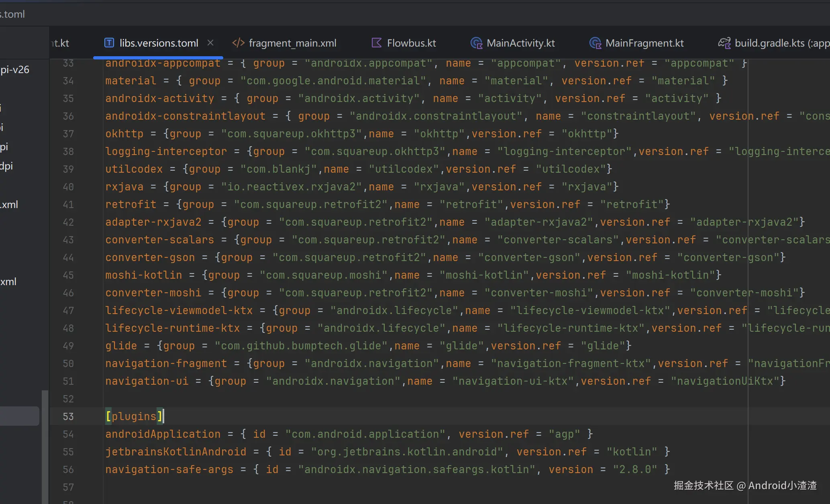
Task: Switch to the fragment_main.xml tab label
Action: click(x=292, y=43)
